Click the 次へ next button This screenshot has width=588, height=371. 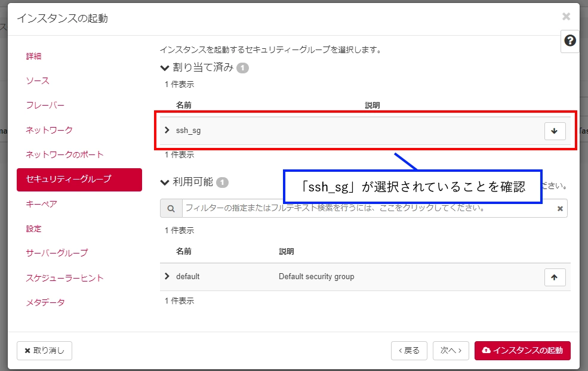[x=451, y=351]
